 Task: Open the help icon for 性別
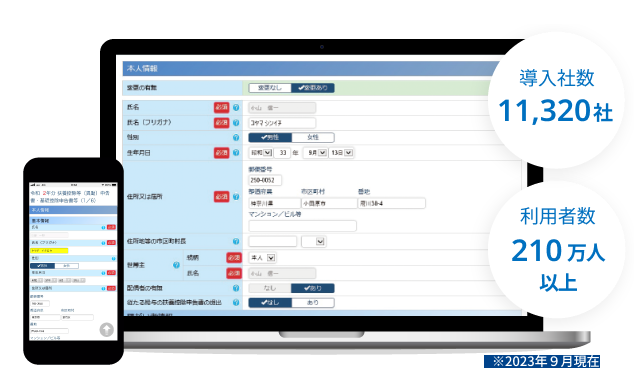point(236,138)
